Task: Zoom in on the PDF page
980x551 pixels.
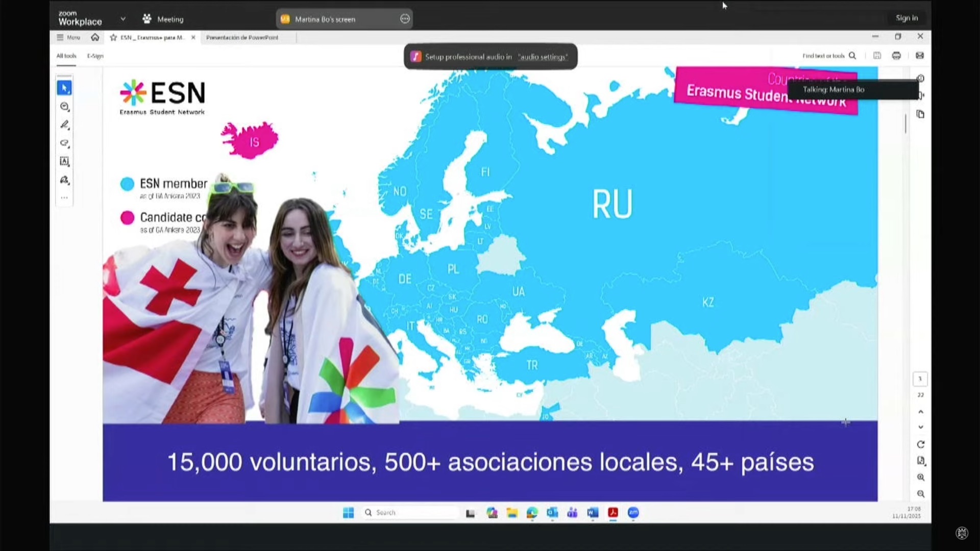Action: 920,478
